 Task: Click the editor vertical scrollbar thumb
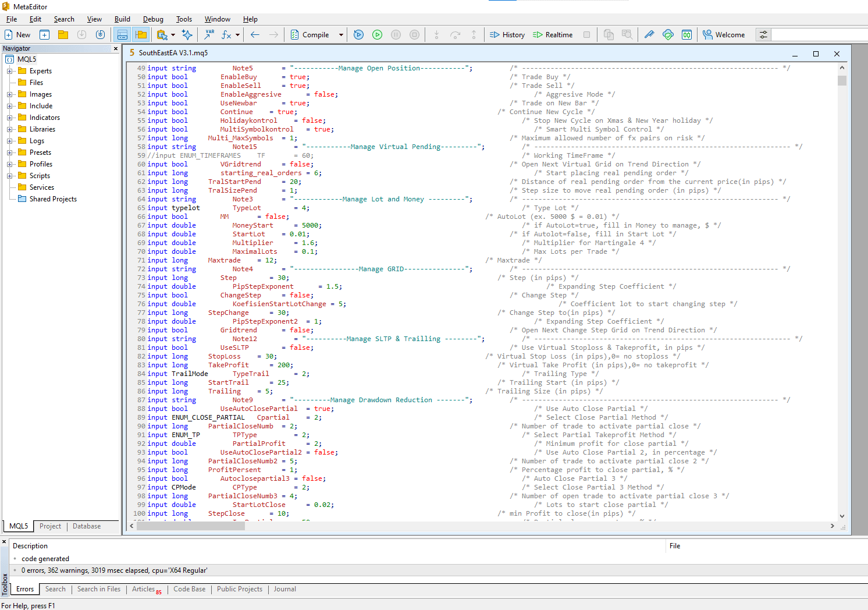coord(842,80)
